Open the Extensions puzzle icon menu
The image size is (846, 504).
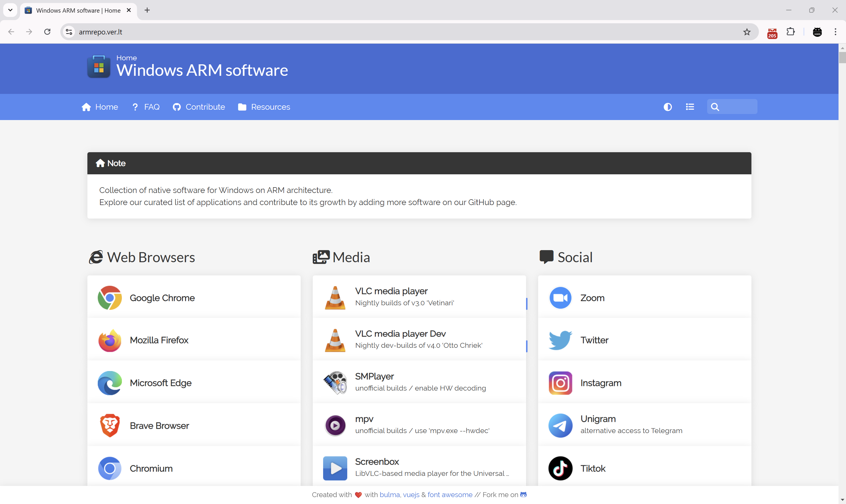point(791,32)
